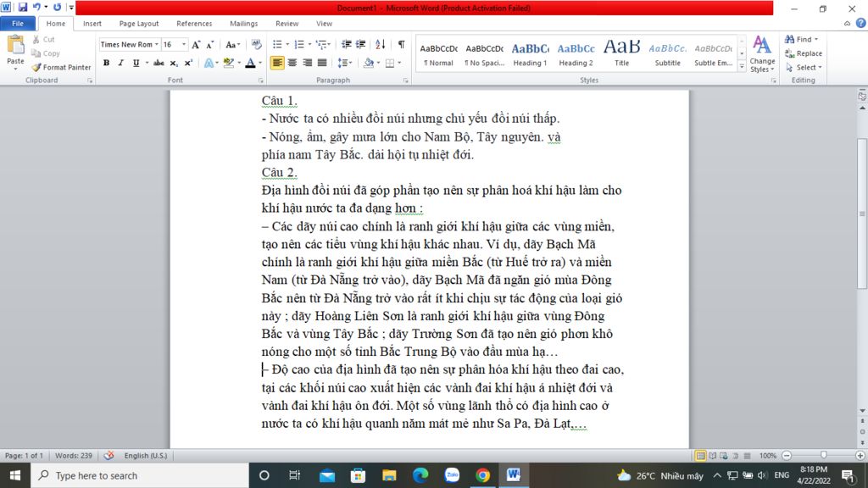
Task: Select the Format Painter tool
Action: coord(61,67)
